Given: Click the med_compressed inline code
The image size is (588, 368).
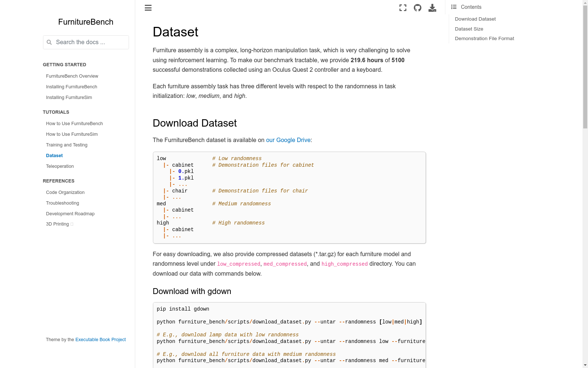Looking at the screenshot, I should 285,264.
